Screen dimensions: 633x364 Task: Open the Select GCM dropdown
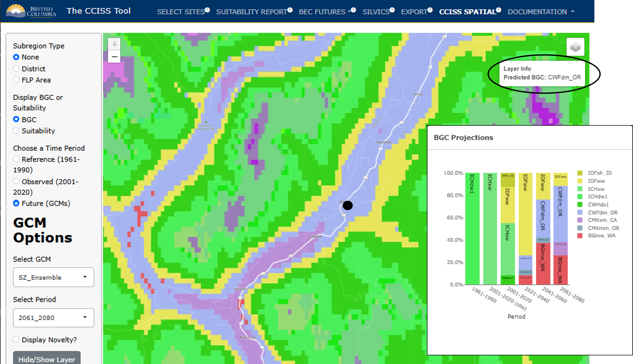[54, 277]
